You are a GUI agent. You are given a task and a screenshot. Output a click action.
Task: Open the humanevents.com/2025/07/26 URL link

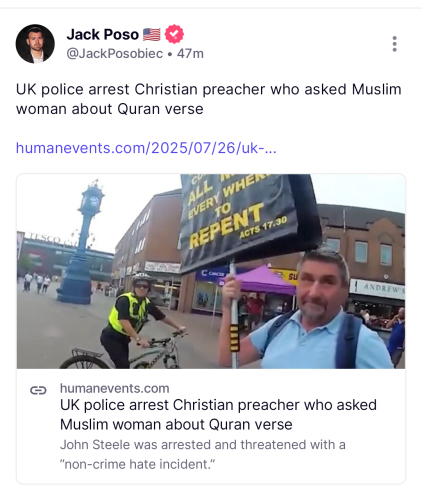tap(146, 148)
